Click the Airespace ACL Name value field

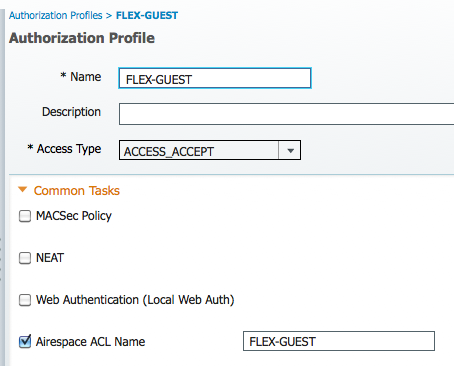[339, 341]
